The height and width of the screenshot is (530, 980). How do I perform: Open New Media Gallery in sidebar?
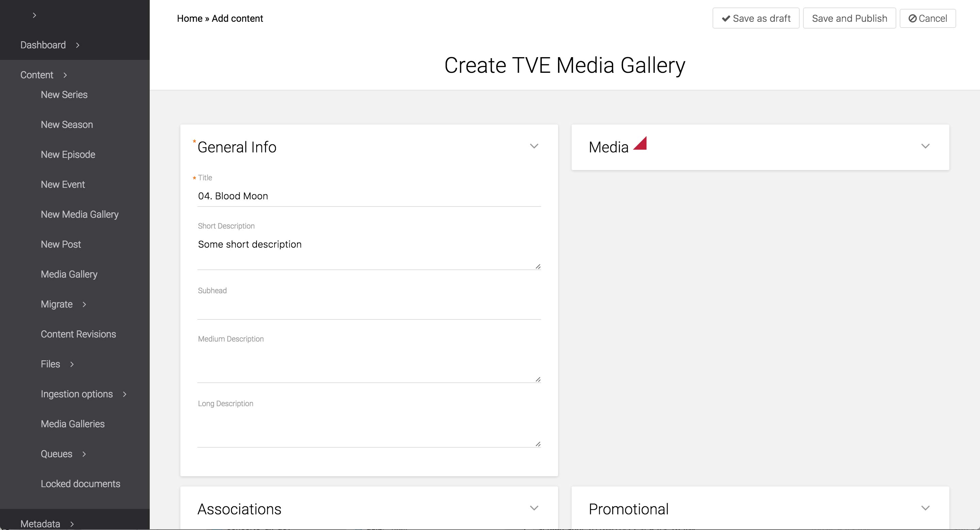coord(80,214)
